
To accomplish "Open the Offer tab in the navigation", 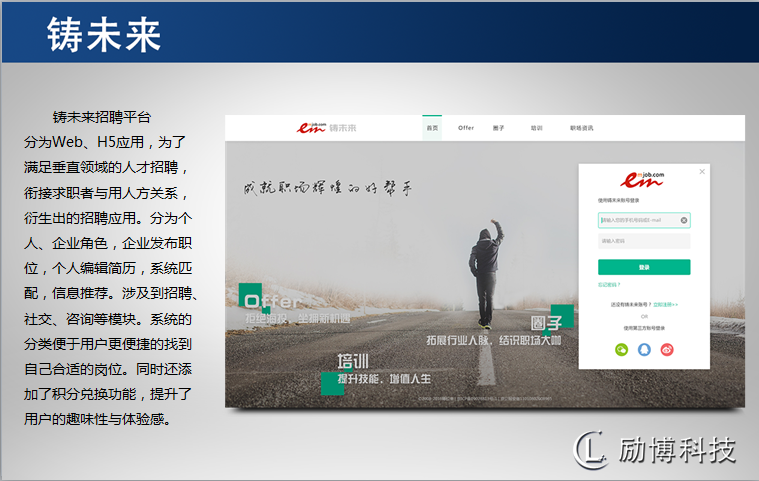I will (466, 128).
